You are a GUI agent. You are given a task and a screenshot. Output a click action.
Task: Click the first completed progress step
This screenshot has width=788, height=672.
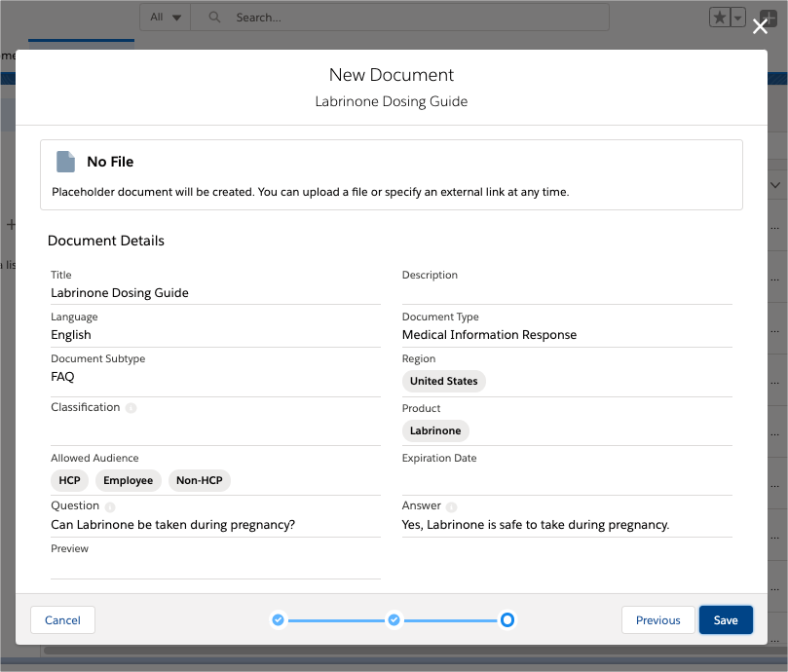point(278,619)
